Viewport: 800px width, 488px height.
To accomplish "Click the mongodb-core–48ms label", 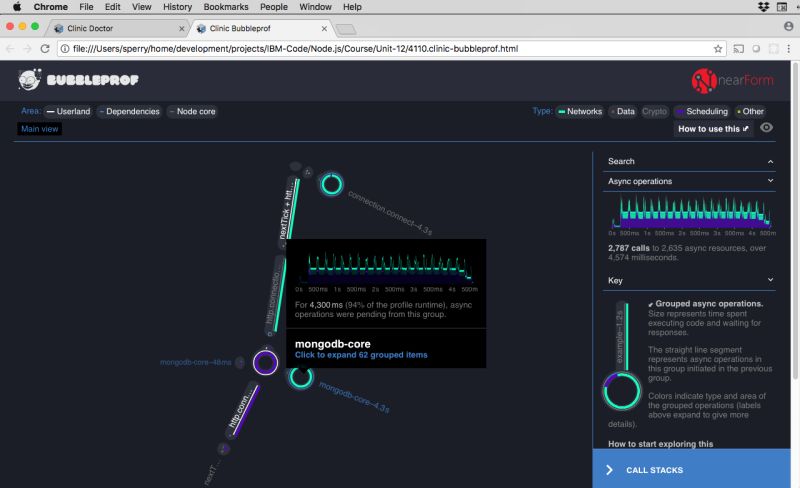I will [x=195, y=362].
